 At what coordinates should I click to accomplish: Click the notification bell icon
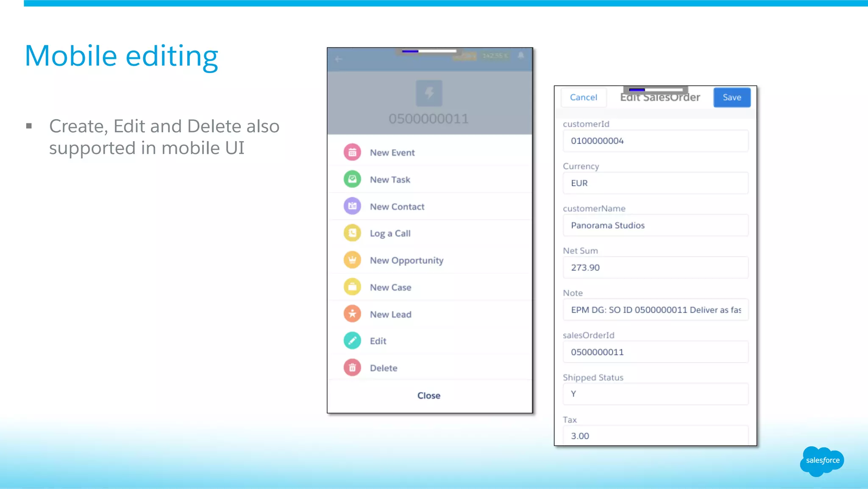(521, 56)
